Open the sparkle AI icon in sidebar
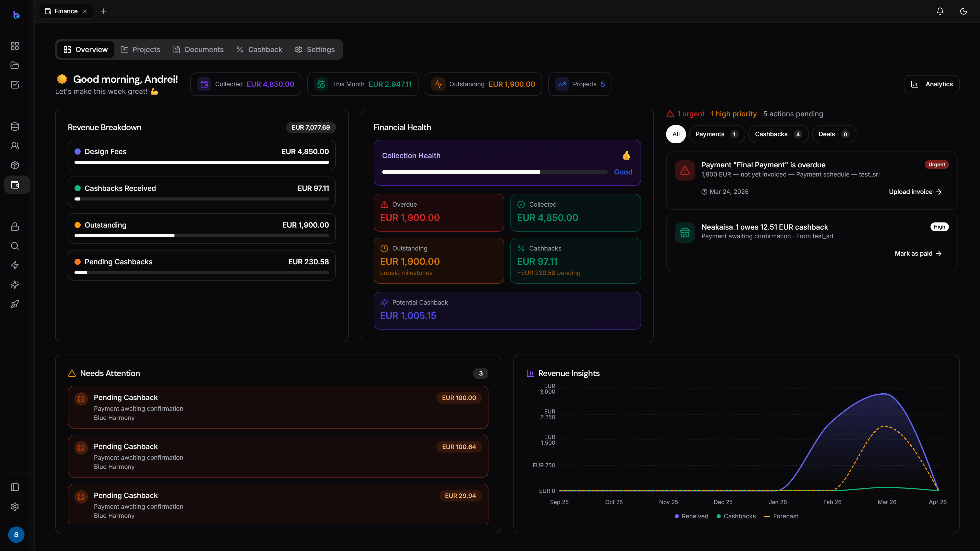The height and width of the screenshot is (551, 980). coord(15,285)
